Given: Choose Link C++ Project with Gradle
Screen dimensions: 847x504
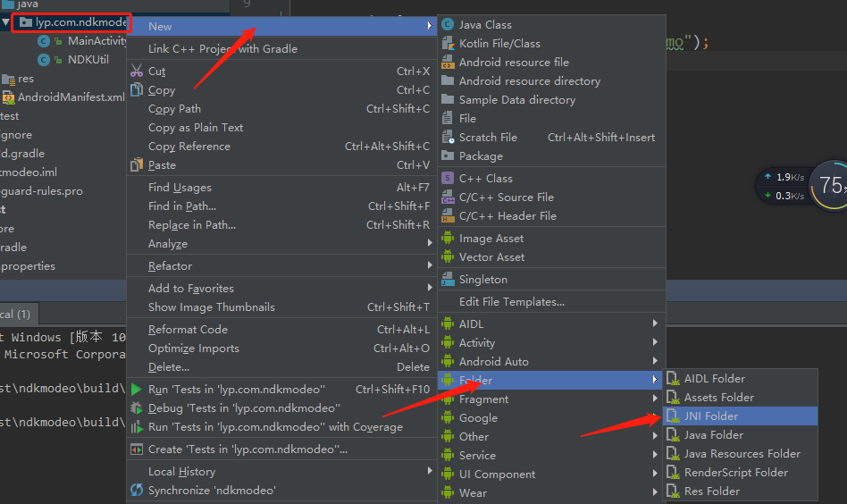Looking at the screenshot, I should coord(281,48).
